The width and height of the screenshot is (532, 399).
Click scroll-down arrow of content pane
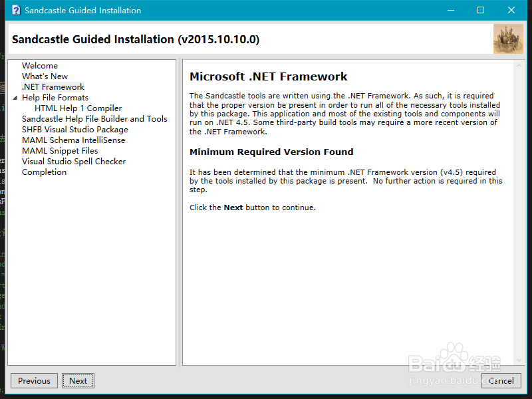[x=519, y=360]
